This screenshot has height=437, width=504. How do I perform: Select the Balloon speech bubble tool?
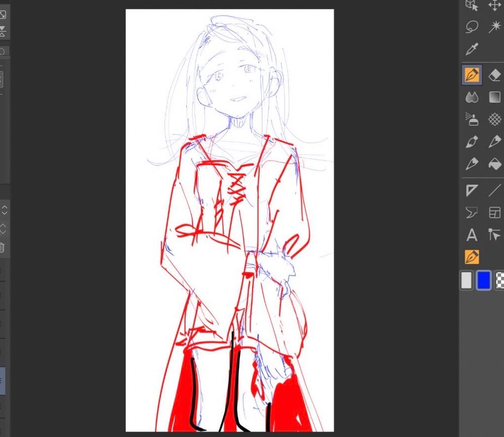pos(472,212)
